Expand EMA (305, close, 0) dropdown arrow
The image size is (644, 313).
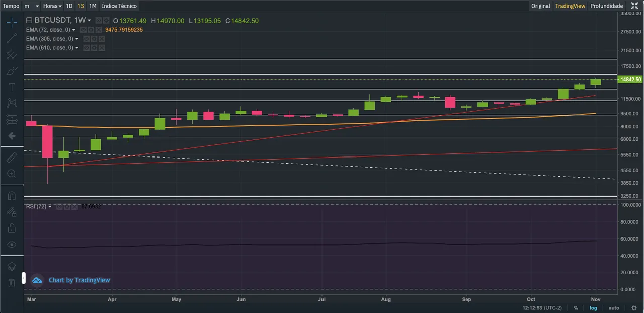click(x=77, y=39)
